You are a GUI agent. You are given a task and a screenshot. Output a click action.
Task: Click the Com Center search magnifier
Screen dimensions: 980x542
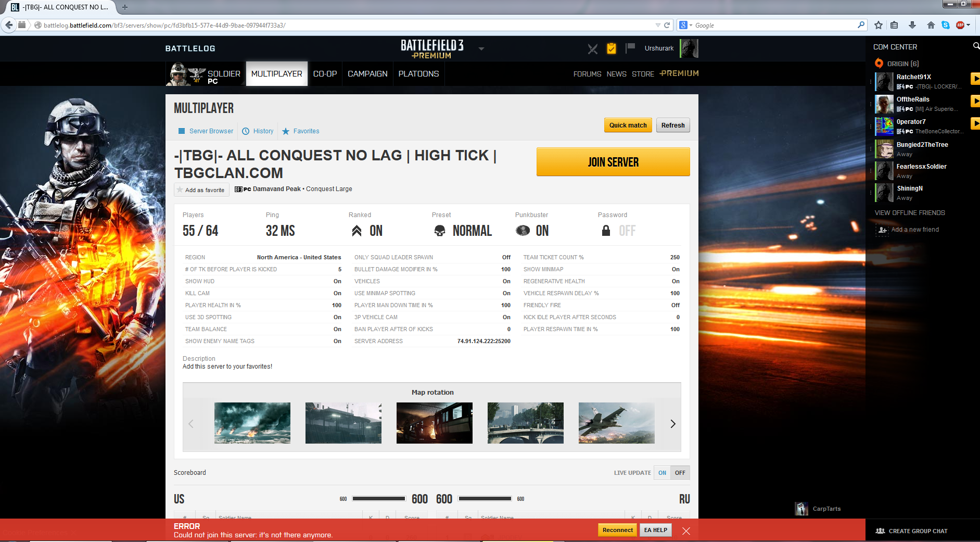pos(976,46)
